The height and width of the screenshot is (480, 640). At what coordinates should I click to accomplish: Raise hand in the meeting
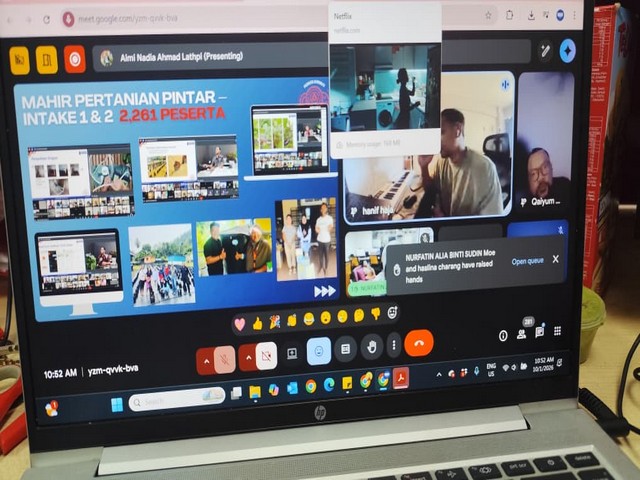click(371, 347)
